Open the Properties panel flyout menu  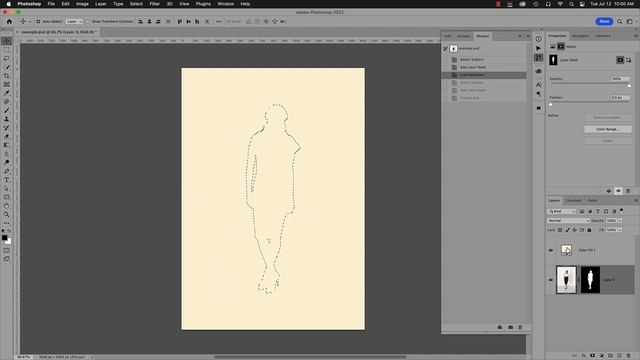pos(636,36)
